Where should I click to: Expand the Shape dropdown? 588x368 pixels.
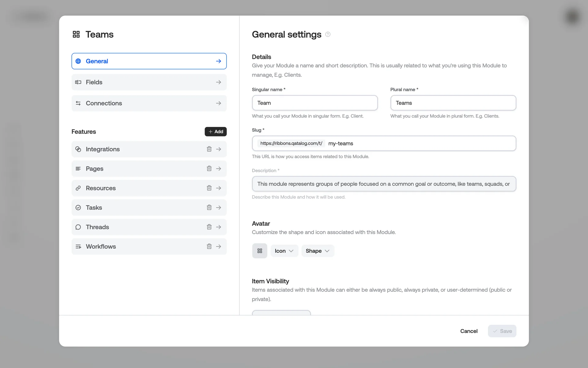(x=317, y=251)
